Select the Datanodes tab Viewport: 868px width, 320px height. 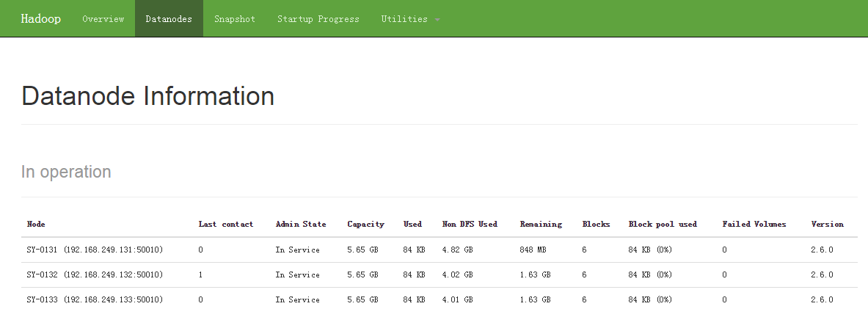pyautogui.click(x=169, y=19)
